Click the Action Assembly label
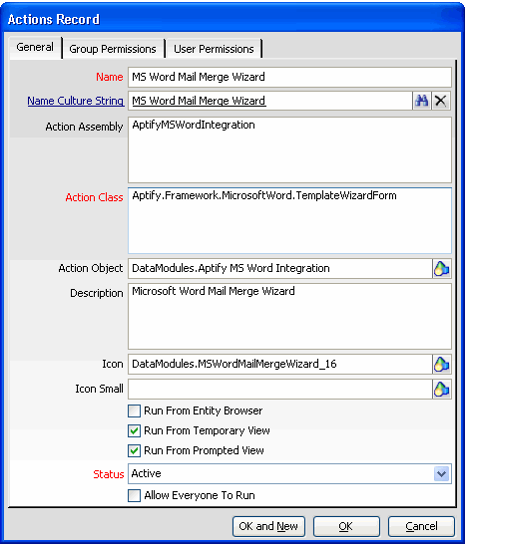 click(x=84, y=127)
